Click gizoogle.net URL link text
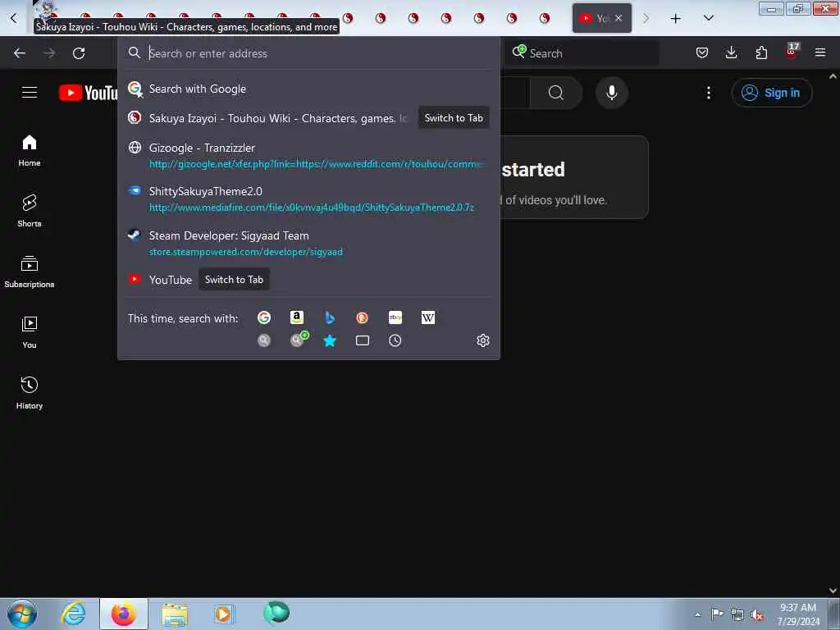 pos(316,164)
